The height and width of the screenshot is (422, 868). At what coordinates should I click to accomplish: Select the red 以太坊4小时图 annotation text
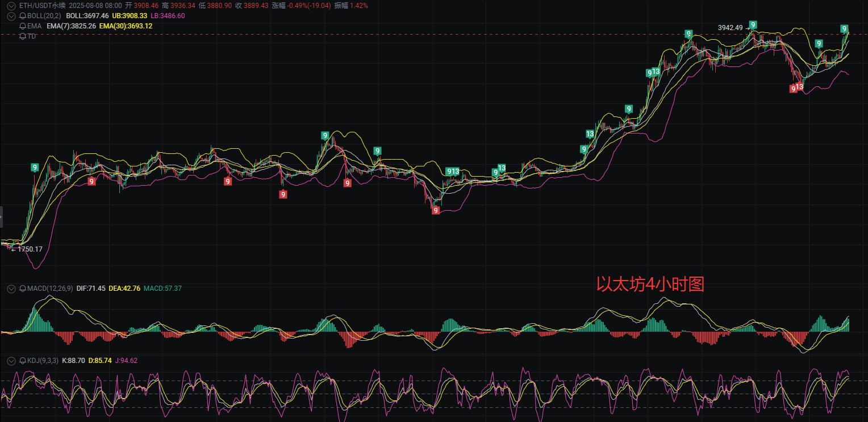[x=650, y=284]
